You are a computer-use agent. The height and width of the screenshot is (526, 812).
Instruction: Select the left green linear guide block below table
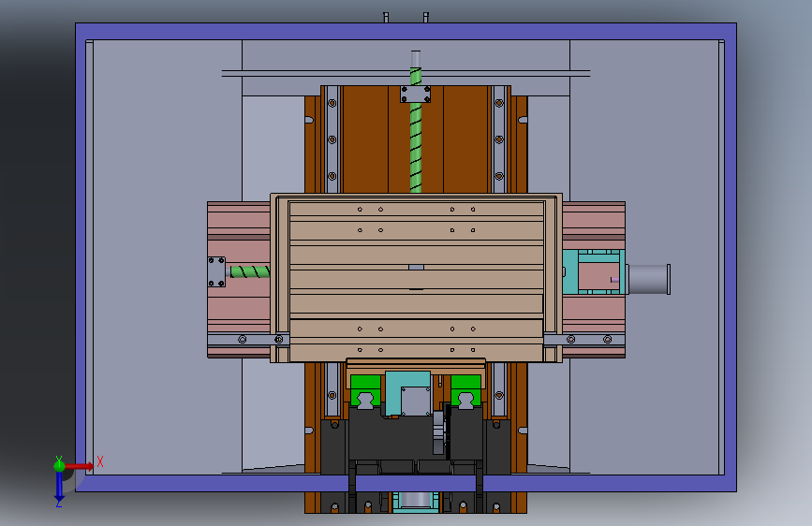(x=365, y=390)
